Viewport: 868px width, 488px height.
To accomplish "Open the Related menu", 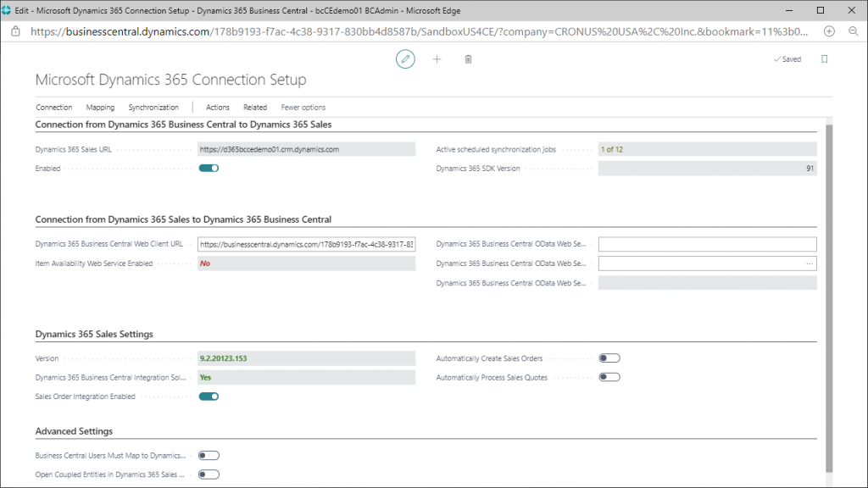I will [255, 108].
